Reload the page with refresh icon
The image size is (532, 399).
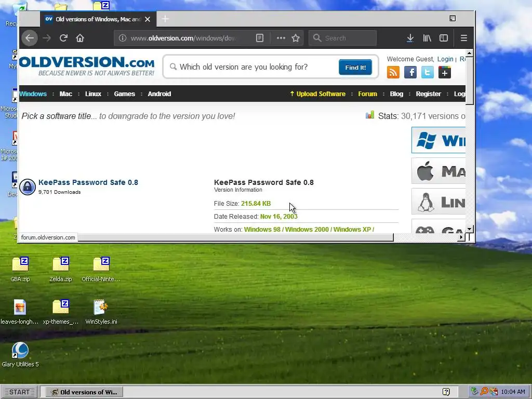[63, 38]
